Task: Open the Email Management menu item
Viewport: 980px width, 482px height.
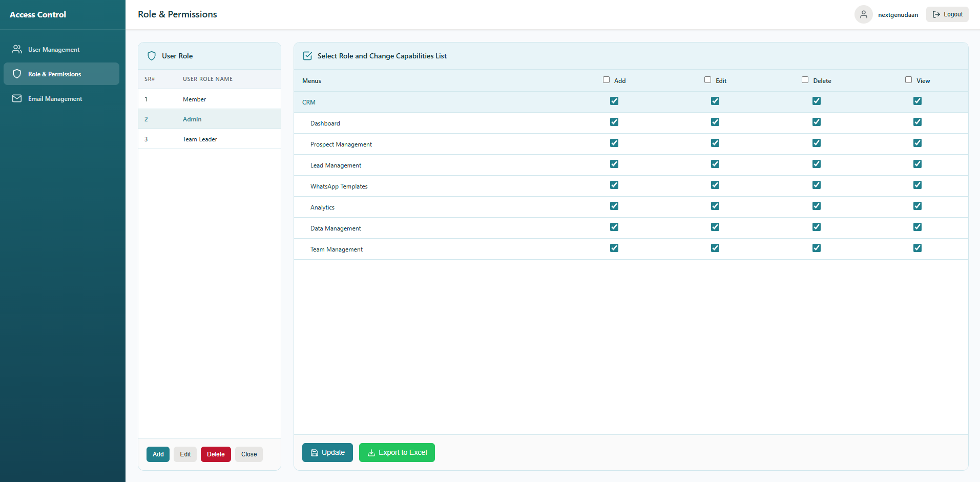Action: click(x=55, y=99)
